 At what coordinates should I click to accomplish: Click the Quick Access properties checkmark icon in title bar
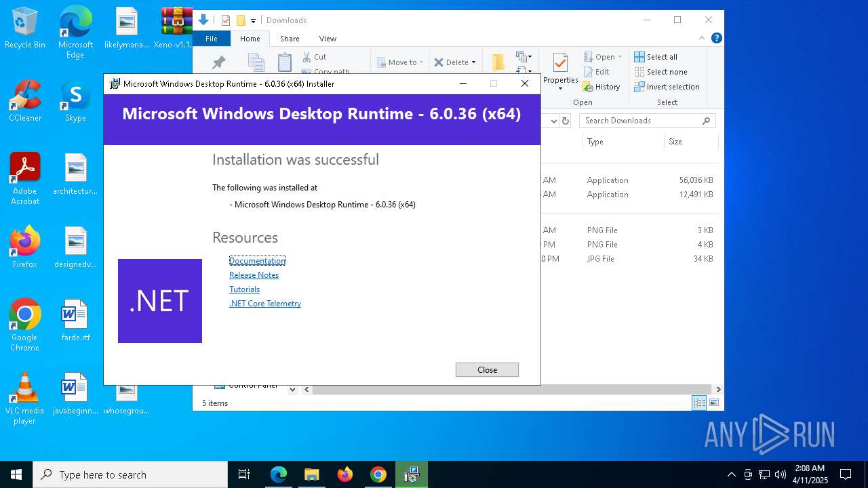pos(225,20)
